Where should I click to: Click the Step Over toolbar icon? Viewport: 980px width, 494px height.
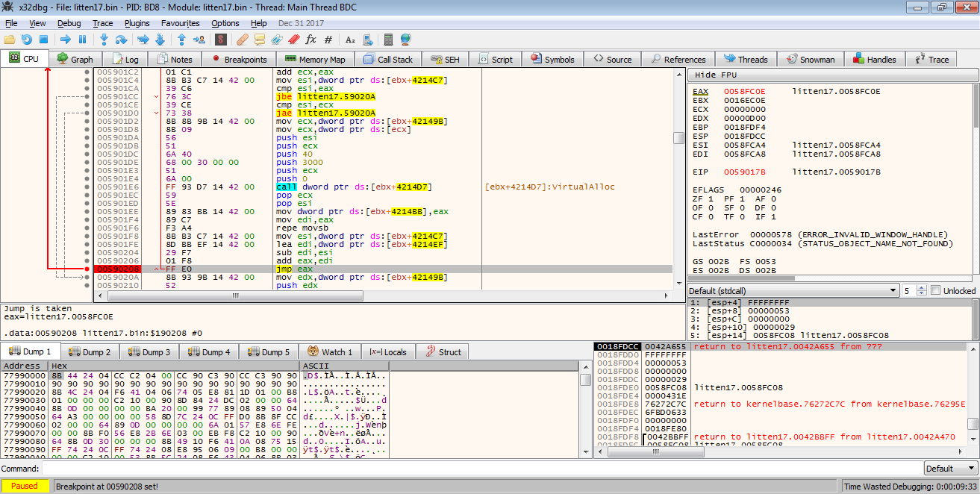[x=121, y=39]
